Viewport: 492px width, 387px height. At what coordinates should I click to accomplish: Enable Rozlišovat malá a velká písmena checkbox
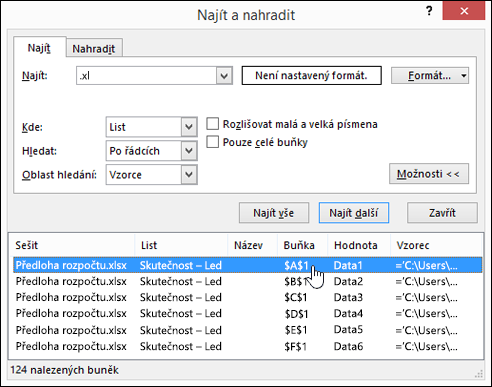(x=213, y=124)
